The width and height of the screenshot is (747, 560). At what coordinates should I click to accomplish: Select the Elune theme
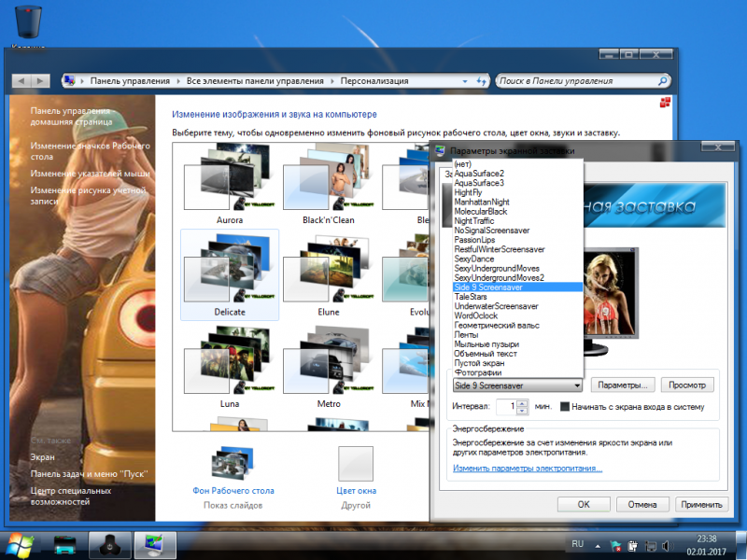point(329,274)
